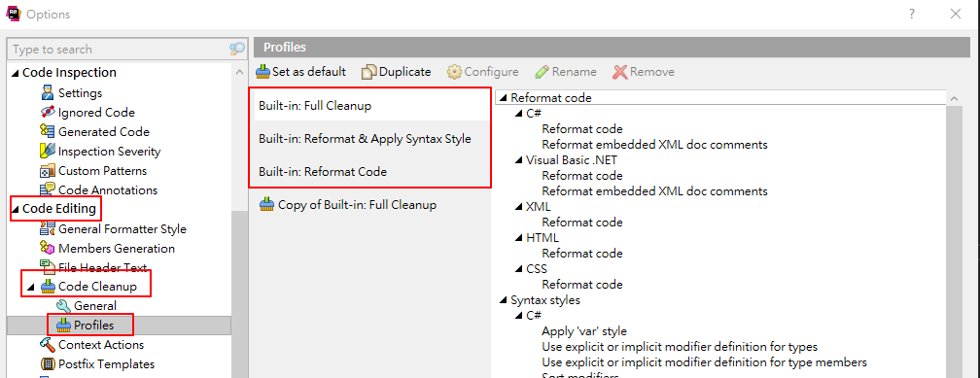Image resolution: width=980 pixels, height=378 pixels.
Task: Collapse C# under Reformat code
Action: click(x=519, y=115)
